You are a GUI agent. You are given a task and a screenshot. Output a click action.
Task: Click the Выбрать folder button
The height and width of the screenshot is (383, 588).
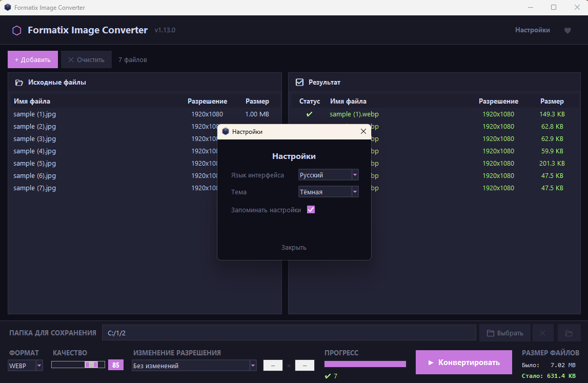pos(505,333)
